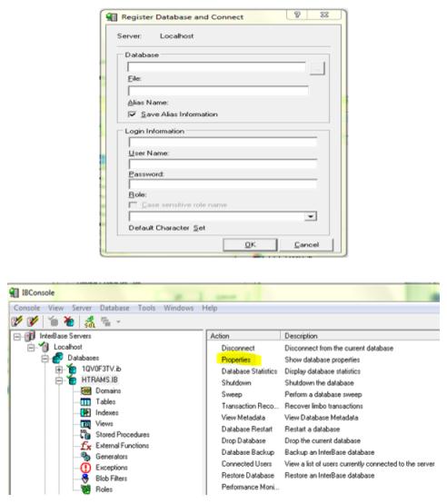447x504 pixels.
Task: Click the Description column header
Action: [x=360, y=336]
